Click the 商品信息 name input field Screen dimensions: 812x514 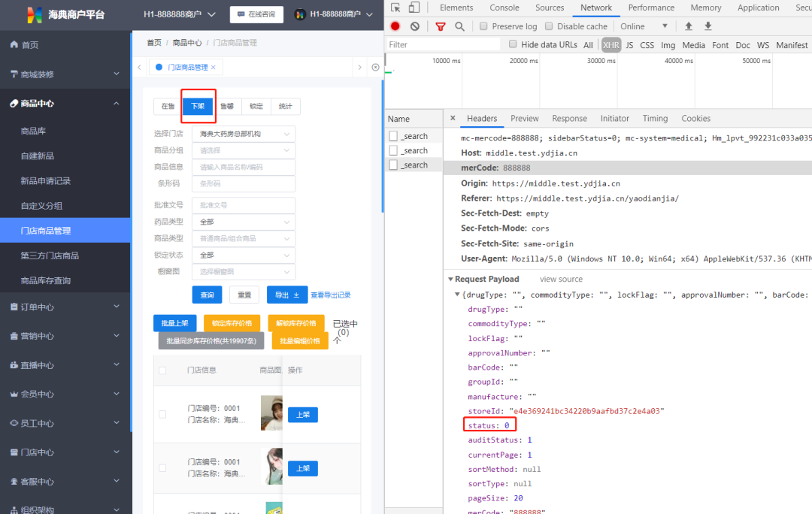pyautogui.click(x=244, y=167)
